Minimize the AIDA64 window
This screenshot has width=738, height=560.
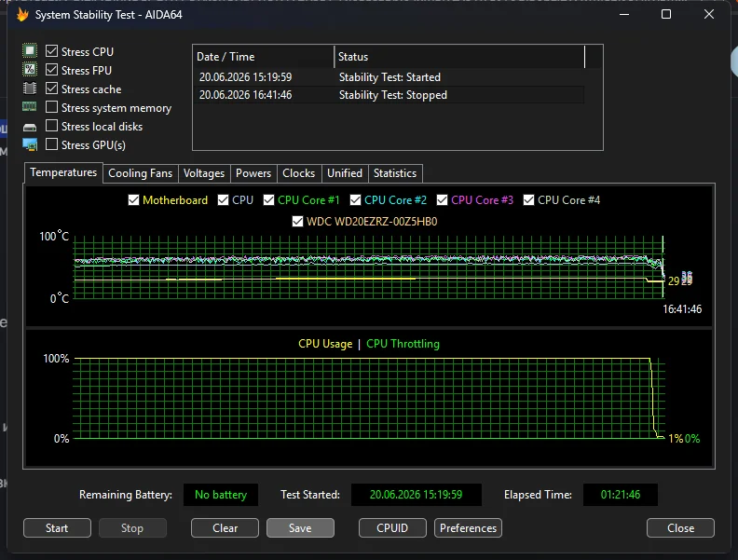point(624,15)
